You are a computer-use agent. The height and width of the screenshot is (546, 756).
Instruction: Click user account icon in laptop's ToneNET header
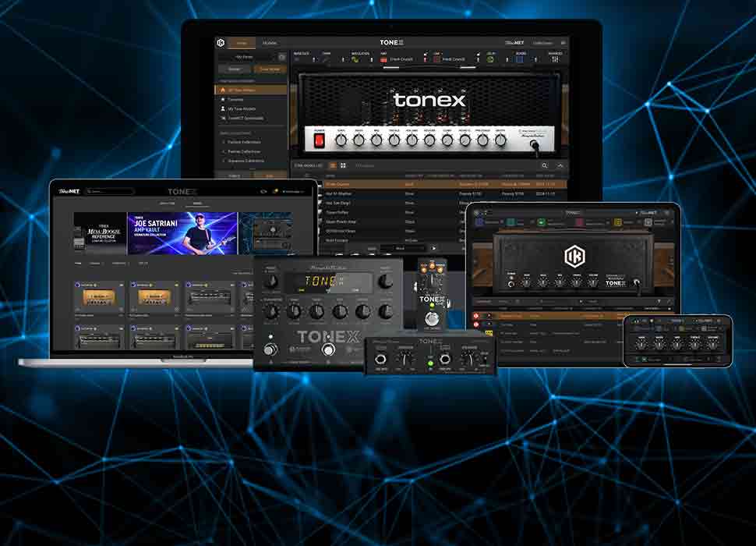[x=285, y=191]
